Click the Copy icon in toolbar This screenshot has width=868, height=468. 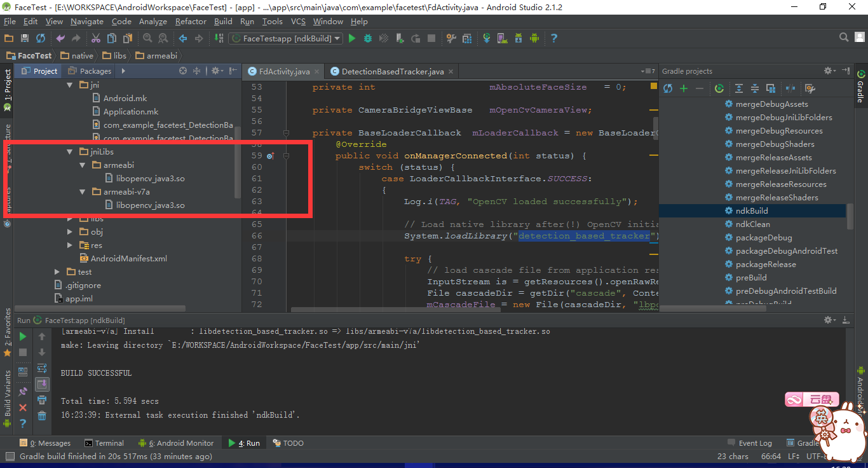(x=112, y=38)
